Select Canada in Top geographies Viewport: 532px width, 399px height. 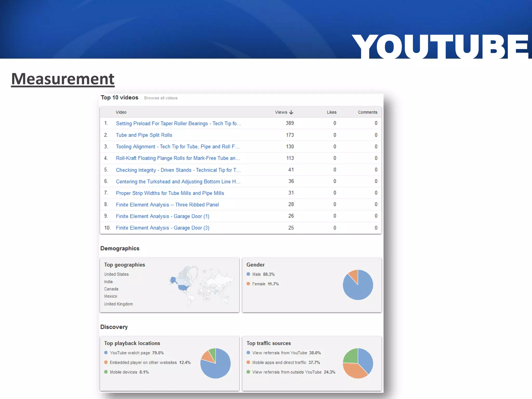tap(111, 289)
